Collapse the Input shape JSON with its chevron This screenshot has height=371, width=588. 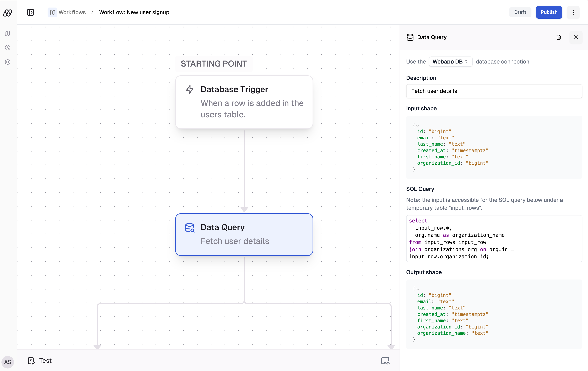click(x=418, y=125)
